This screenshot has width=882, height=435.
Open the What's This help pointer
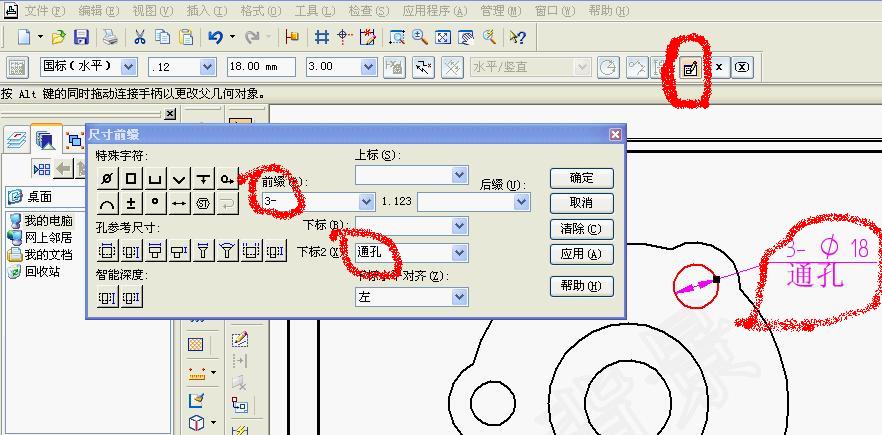[x=518, y=37]
